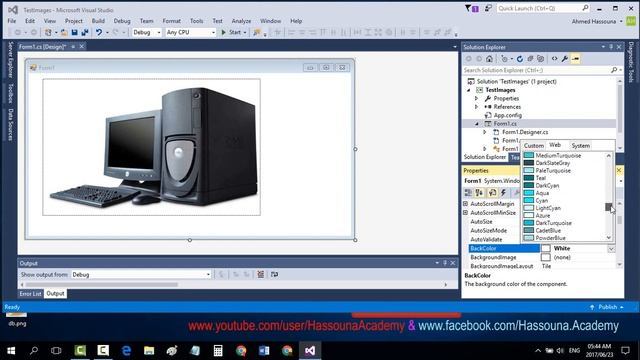Collapse the TestImages project node
640x360 pixels.
469,90
